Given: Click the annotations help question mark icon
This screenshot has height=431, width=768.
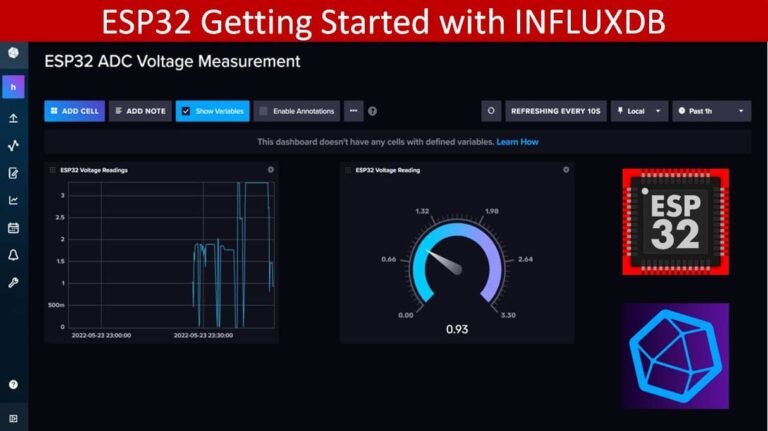Looking at the screenshot, I should (x=372, y=111).
